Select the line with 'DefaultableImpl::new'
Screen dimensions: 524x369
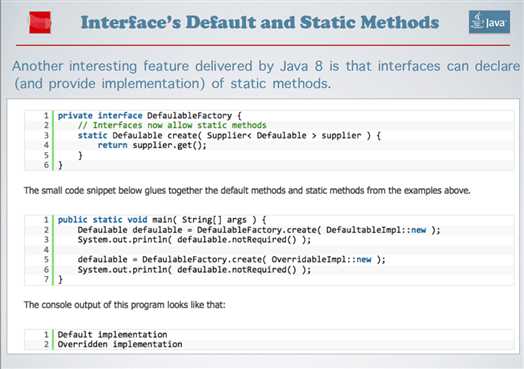click(259, 230)
